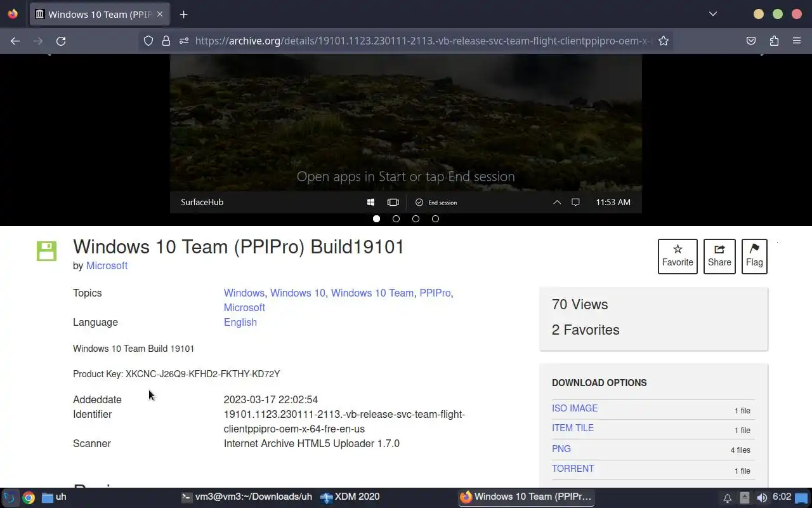Click the 6:02 clock in the taskbar
This screenshot has height=508, width=812.
tap(782, 497)
